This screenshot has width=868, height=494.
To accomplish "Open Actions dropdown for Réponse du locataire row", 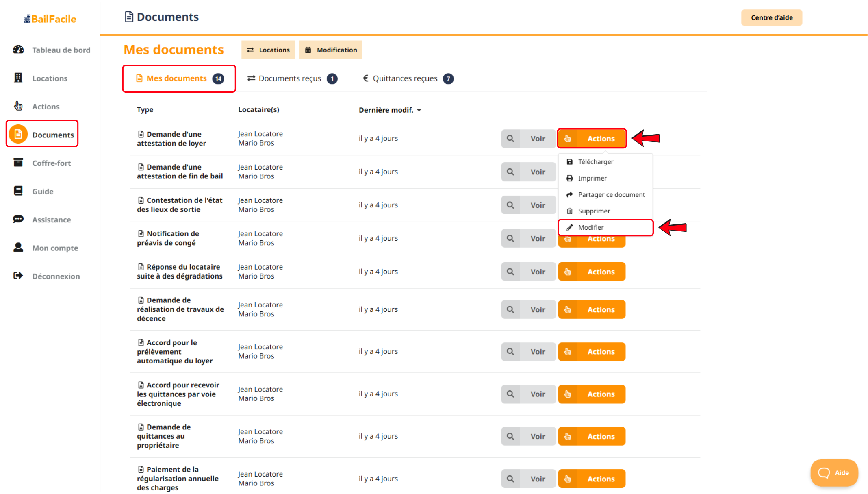I will 591,272.
